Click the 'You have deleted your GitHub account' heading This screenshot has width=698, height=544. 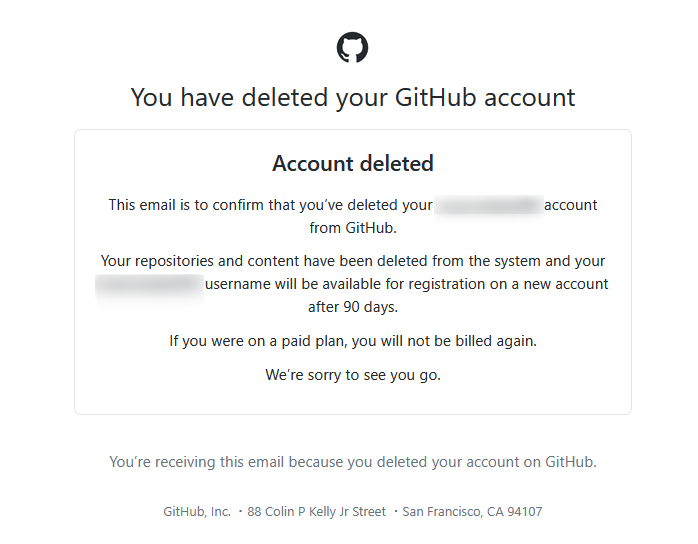(x=353, y=97)
